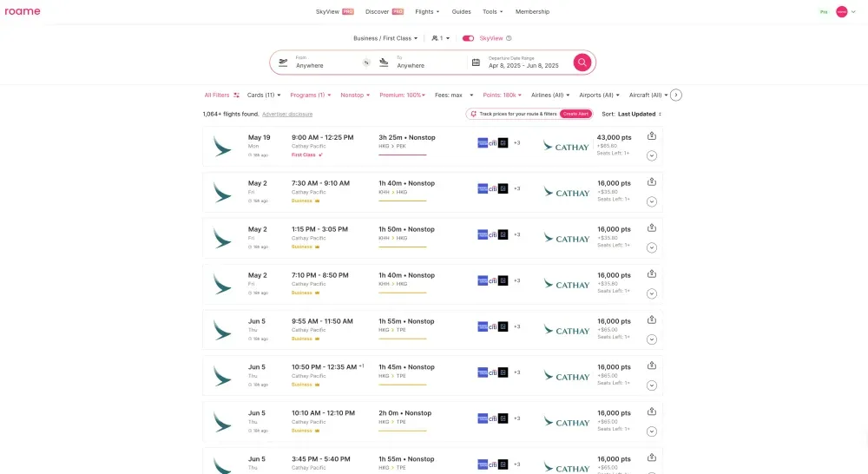Open the Business / First Class dropdown
This screenshot has height=474, width=868.
385,38
